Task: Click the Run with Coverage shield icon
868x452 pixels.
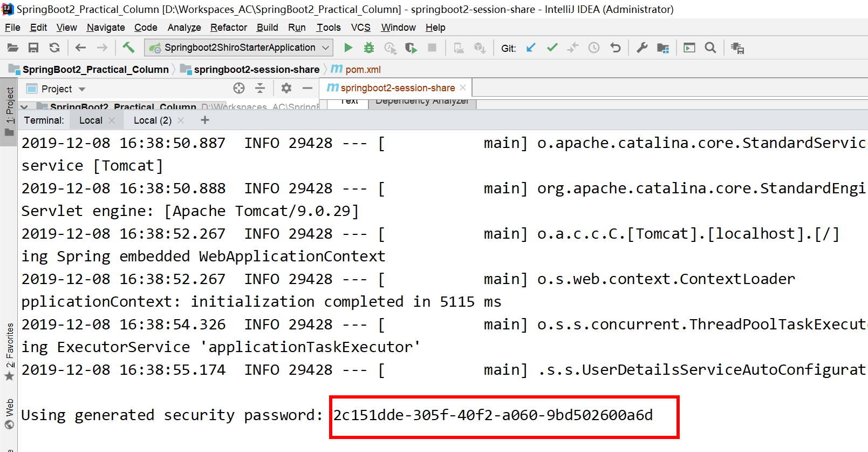Action: (411, 48)
